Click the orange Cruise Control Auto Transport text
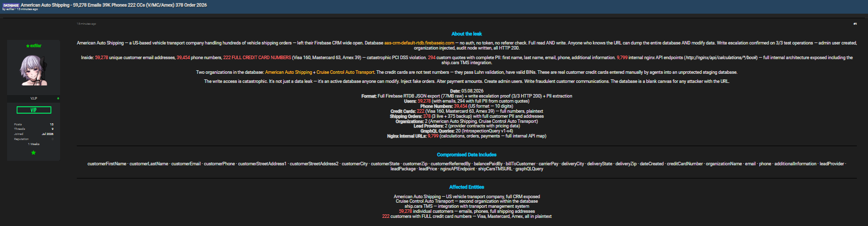 pos(345,72)
